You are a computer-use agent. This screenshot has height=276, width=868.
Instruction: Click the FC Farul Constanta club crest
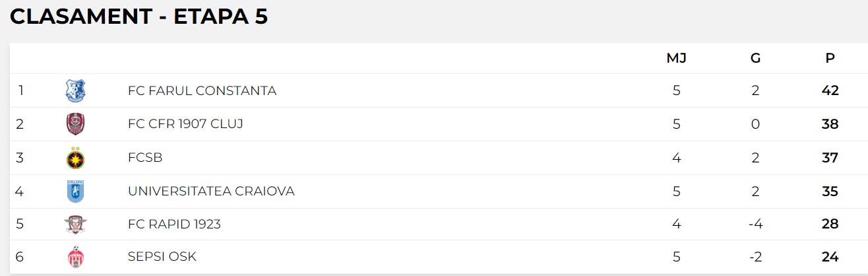tap(75, 90)
